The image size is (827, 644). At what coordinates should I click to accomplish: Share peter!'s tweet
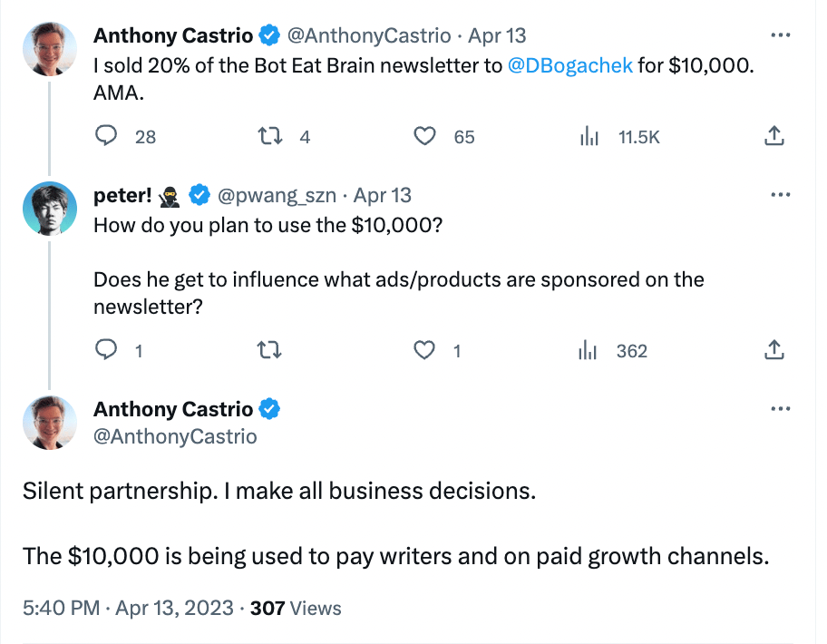[x=773, y=350]
